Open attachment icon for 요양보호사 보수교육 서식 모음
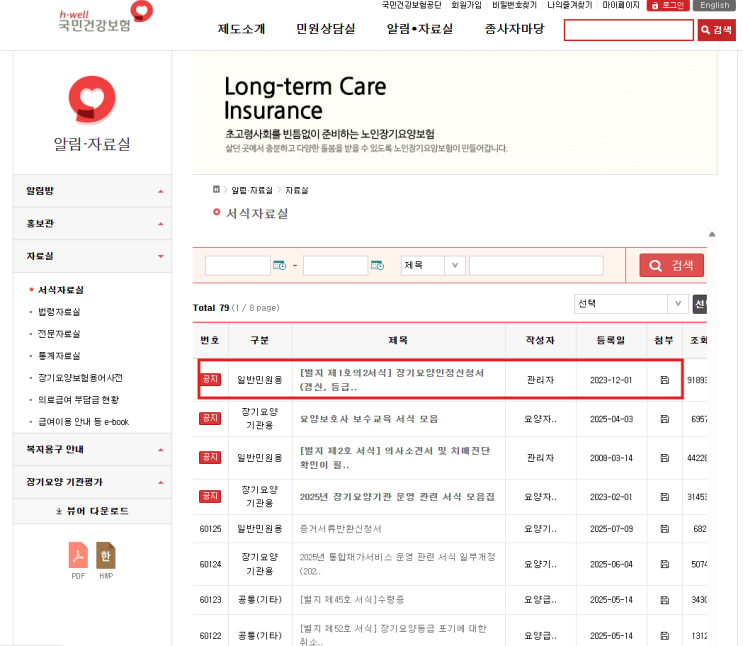Viewport: 743px width, 646px height. click(664, 419)
